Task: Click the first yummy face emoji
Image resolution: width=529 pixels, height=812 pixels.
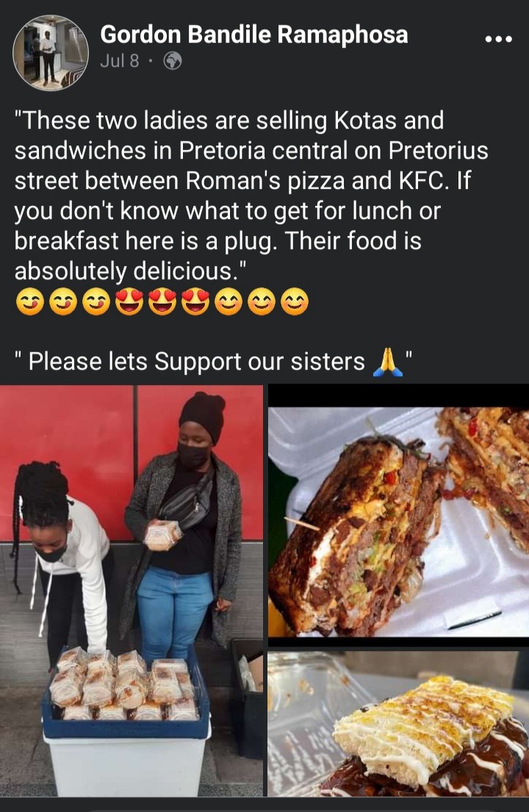Action: click(30, 302)
